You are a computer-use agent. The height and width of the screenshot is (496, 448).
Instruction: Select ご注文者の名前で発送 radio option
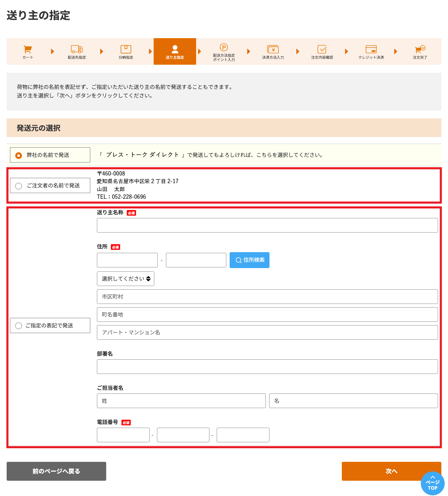click(x=19, y=186)
